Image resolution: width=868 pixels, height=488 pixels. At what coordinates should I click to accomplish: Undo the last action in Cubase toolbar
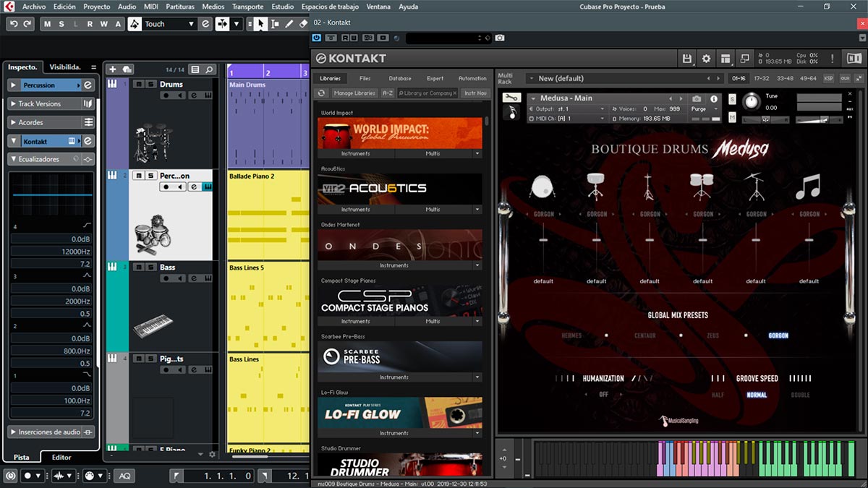click(13, 24)
